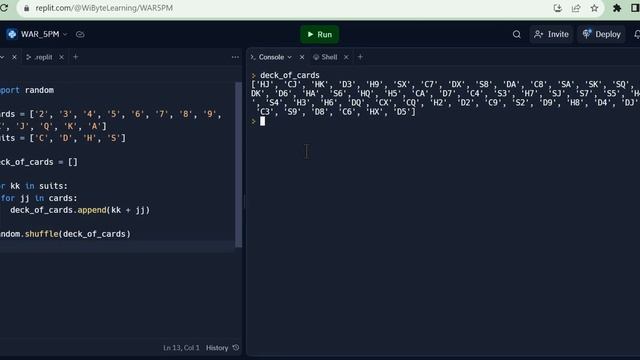Click the Replit logo icon beside WAR_5PM
This screenshot has height=360, width=640.
tap(11, 34)
